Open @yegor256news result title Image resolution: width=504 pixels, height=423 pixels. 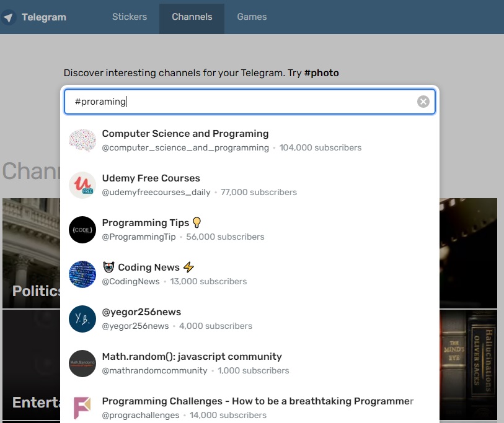pyautogui.click(x=141, y=312)
